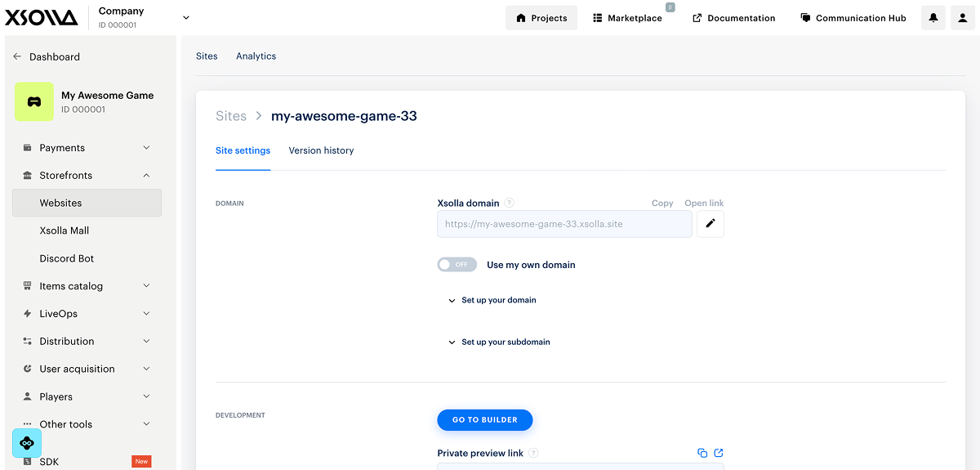980x470 pixels.
Task: Expand the Players chevron
Action: coord(147,397)
